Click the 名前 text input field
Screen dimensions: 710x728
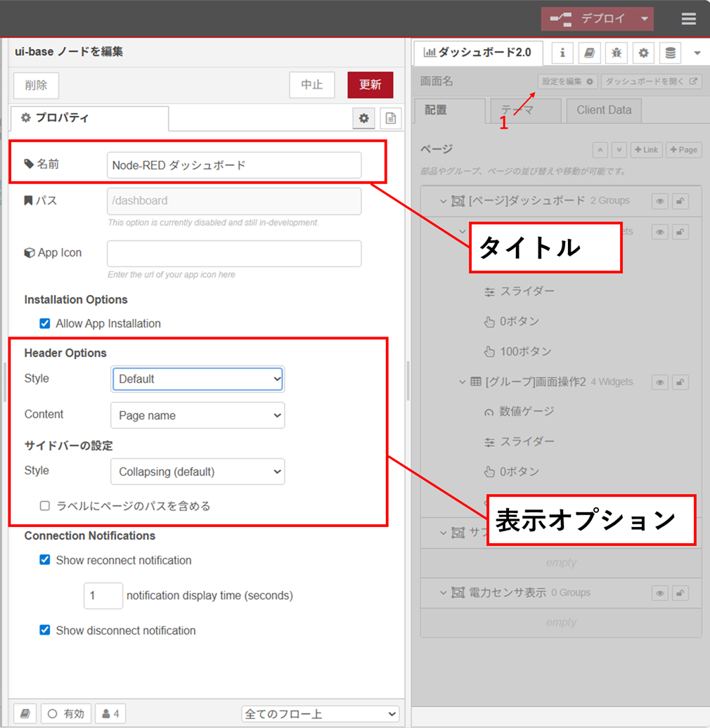tap(234, 165)
